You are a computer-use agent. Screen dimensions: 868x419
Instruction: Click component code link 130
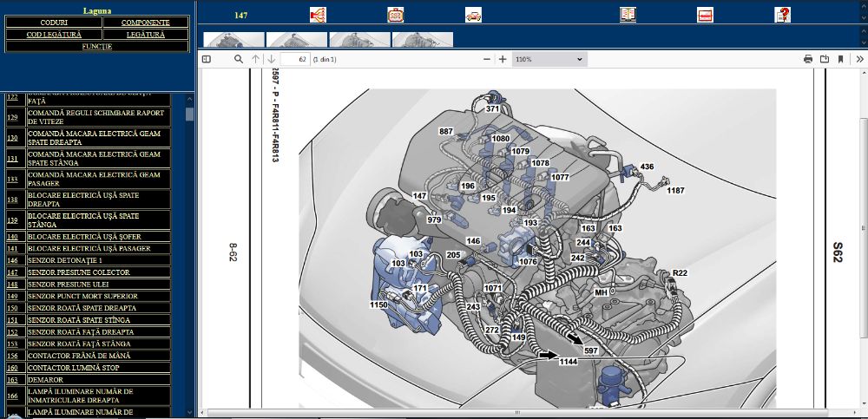click(12, 139)
